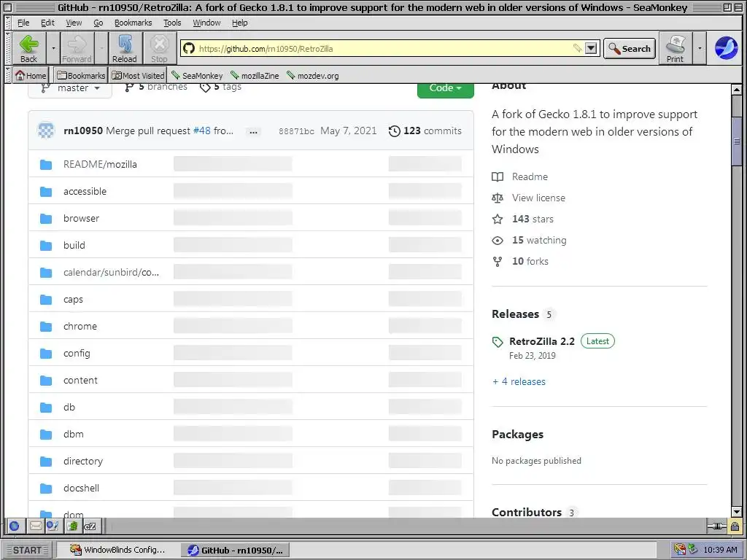This screenshot has height=560, width=747.
Task: Open the content folder
Action: point(80,380)
